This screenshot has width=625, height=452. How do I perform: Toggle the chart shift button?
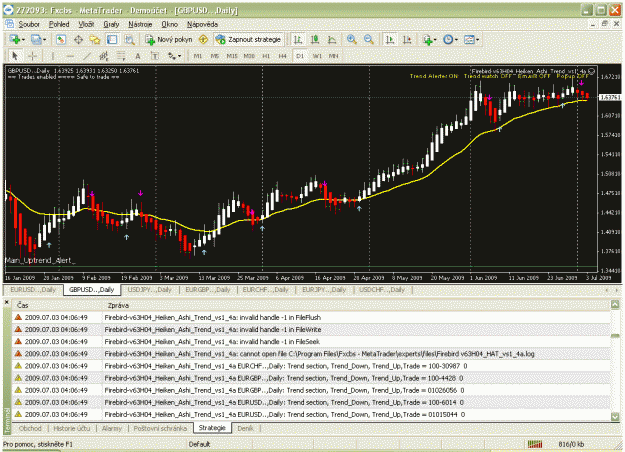pyautogui.click(x=407, y=39)
